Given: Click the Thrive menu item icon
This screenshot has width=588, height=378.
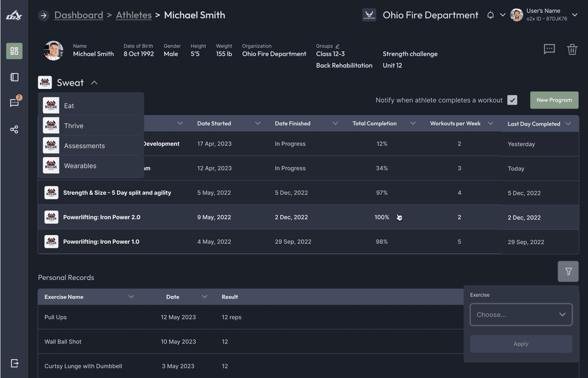Looking at the screenshot, I should pyautogui.click(x=51, y=126).
